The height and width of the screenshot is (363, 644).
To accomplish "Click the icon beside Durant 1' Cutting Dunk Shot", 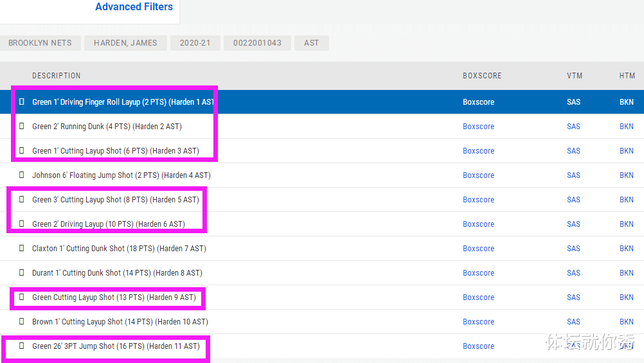I will point(22,273).
